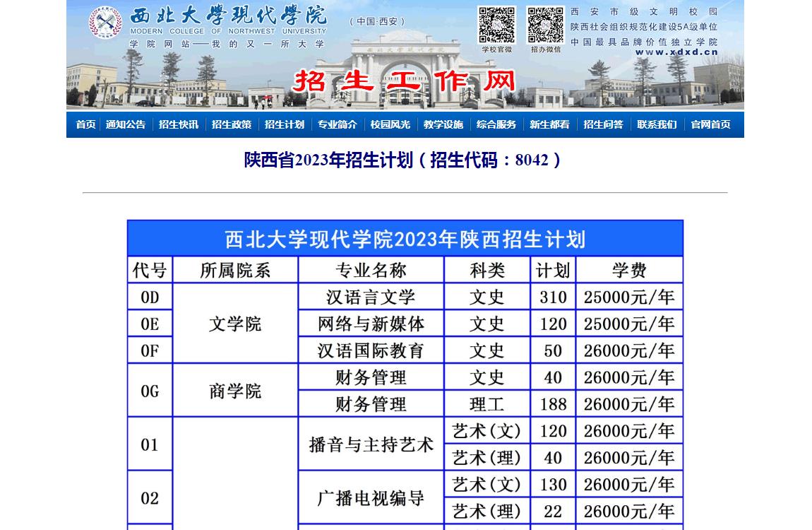Click the 学院网站——我的又一所大学 slogan
The width and height of the screenshot is (812, 530).
(227, 44)
